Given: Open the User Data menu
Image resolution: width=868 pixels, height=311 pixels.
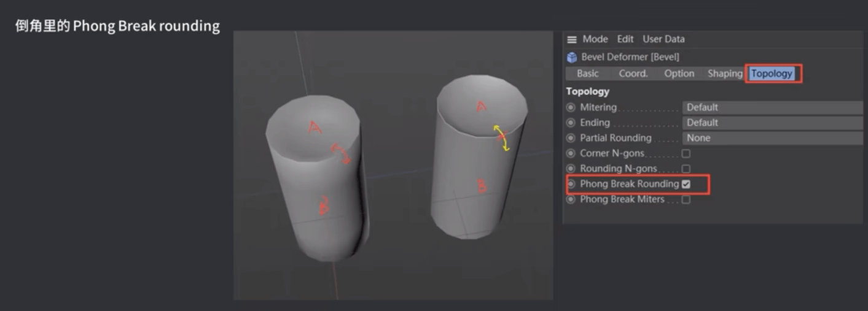Looking at the screenshot, I should pos(663,39).
